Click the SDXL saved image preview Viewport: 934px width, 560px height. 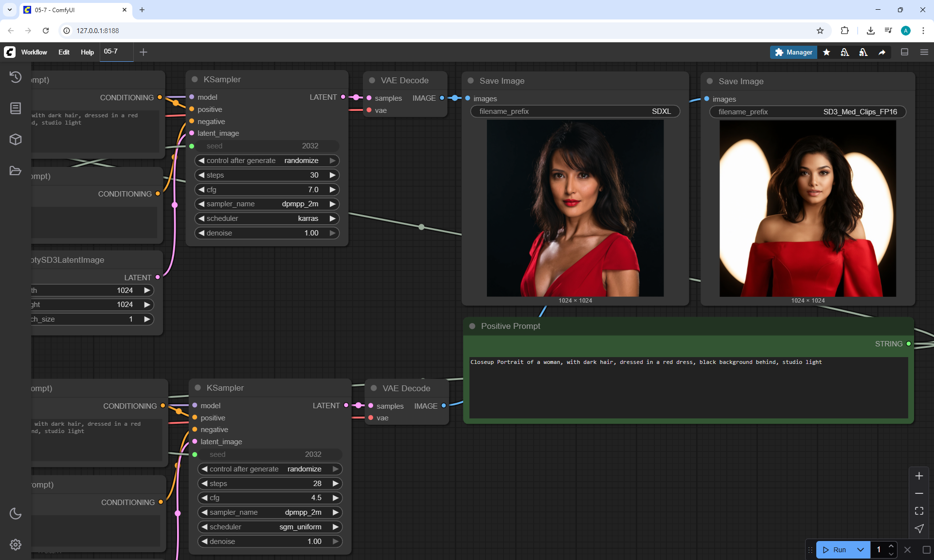click(575, 208)
